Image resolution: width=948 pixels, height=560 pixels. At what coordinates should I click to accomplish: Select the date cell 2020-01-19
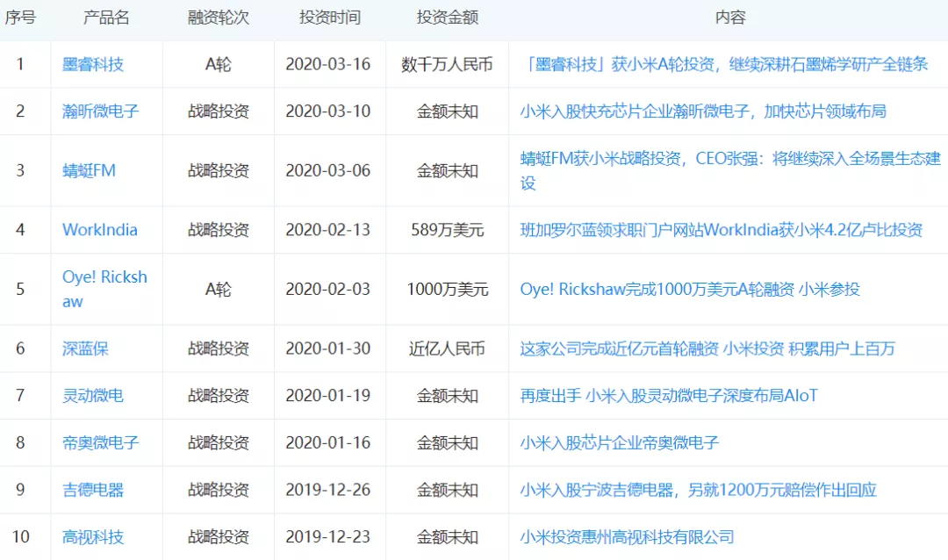point(328,396)
